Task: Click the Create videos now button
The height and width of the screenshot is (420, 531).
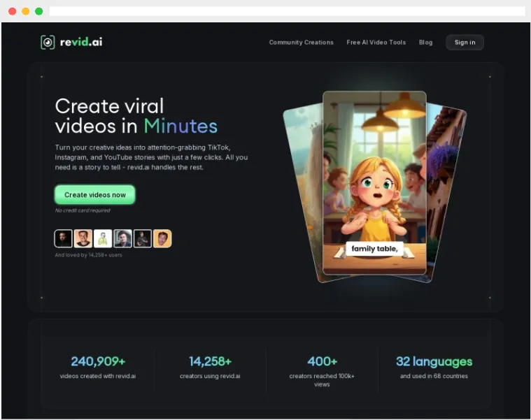Action: click(95, 195)
